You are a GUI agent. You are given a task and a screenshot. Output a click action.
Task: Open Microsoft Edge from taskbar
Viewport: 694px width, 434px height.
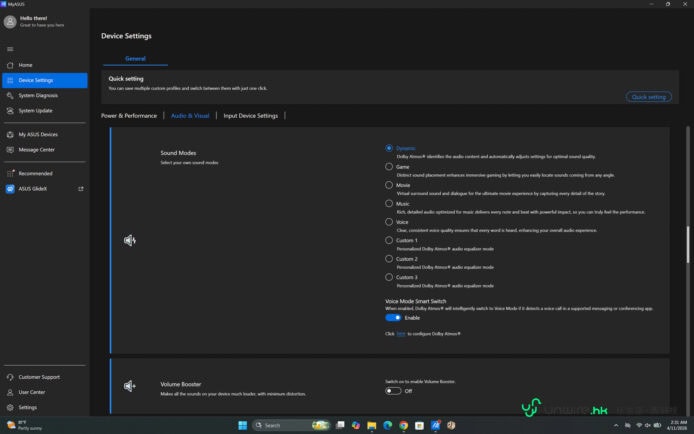pyautogui.click(x=388, y=425)
